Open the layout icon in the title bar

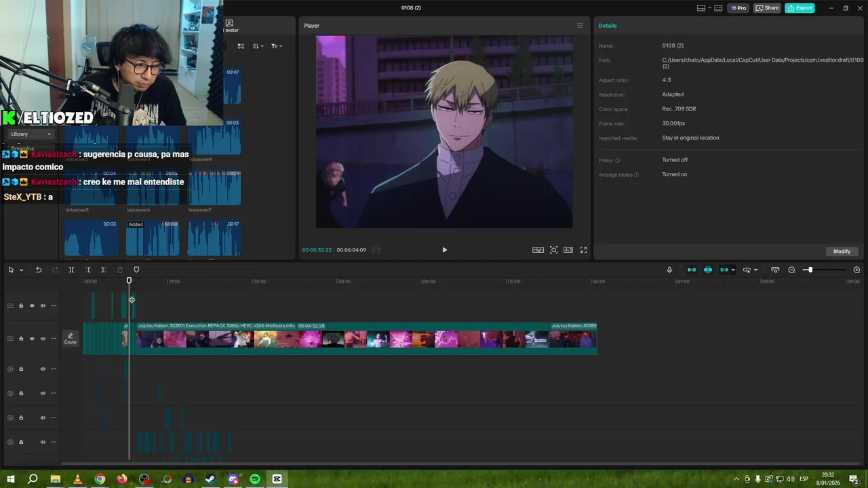click(701, 8)
